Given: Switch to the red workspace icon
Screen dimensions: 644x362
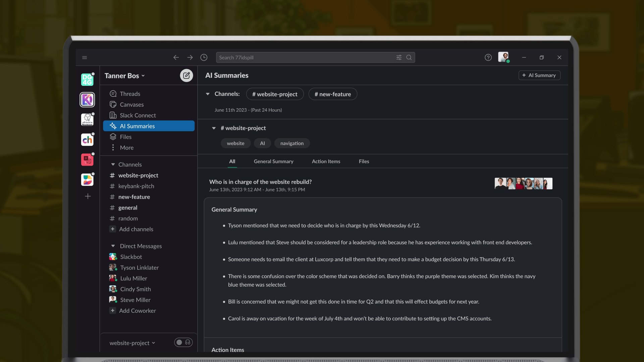Looking at the screenshot, I should [x=87, y=160].
